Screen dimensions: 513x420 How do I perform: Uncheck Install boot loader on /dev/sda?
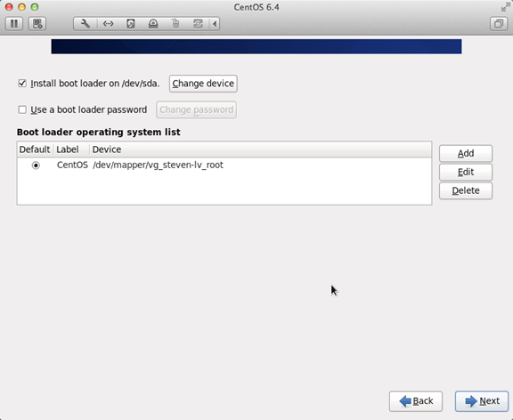pos(22,84)
